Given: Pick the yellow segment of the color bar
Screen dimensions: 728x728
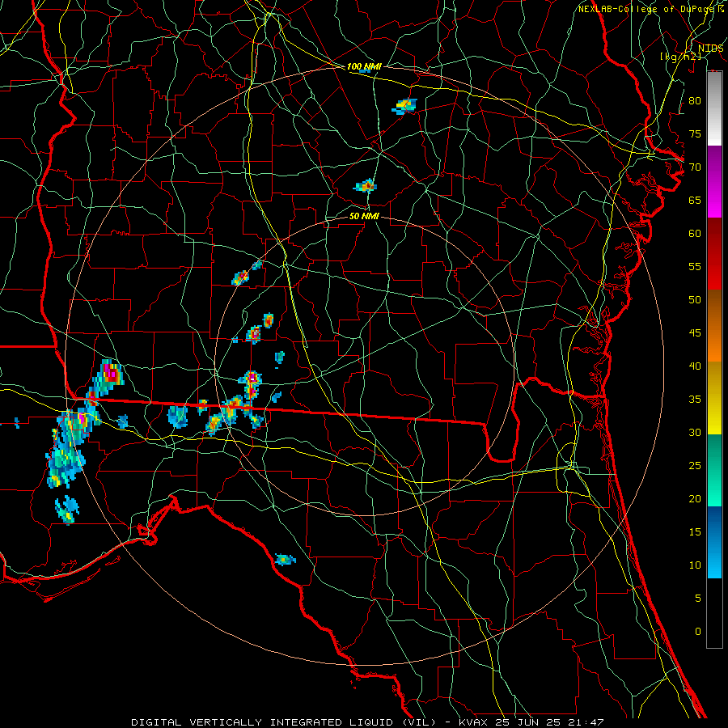Looking at the screenshot, I should point(714,398).
